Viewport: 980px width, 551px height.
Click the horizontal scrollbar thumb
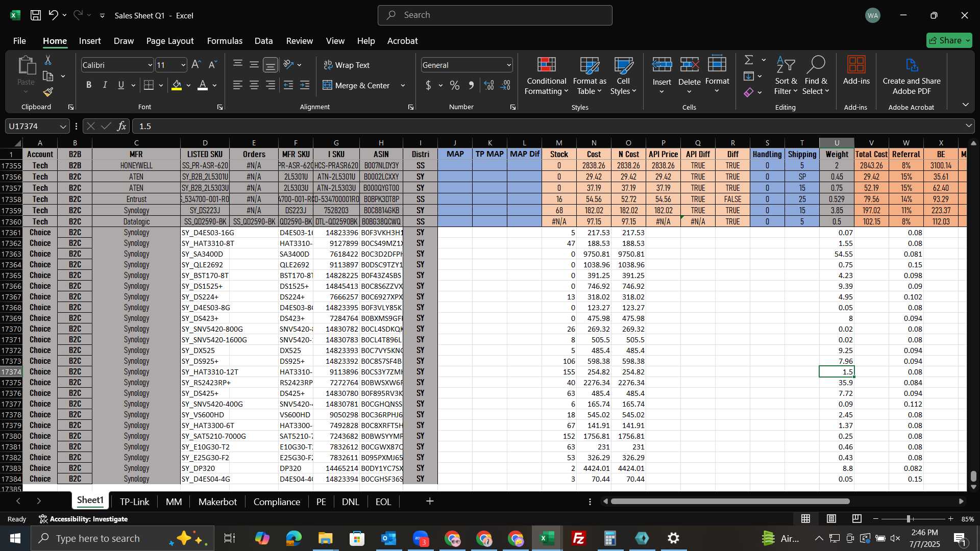click(730, 502)
